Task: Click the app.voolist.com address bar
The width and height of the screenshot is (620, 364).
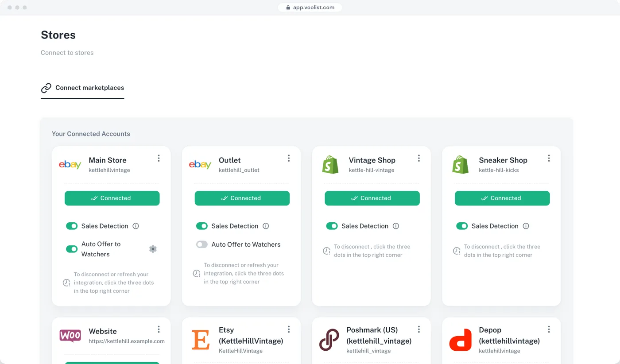Action: tap(310, 8)
